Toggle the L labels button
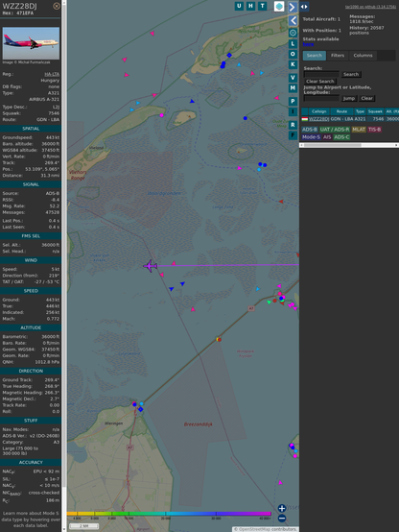The image size is (399, 532). point(293,44)
